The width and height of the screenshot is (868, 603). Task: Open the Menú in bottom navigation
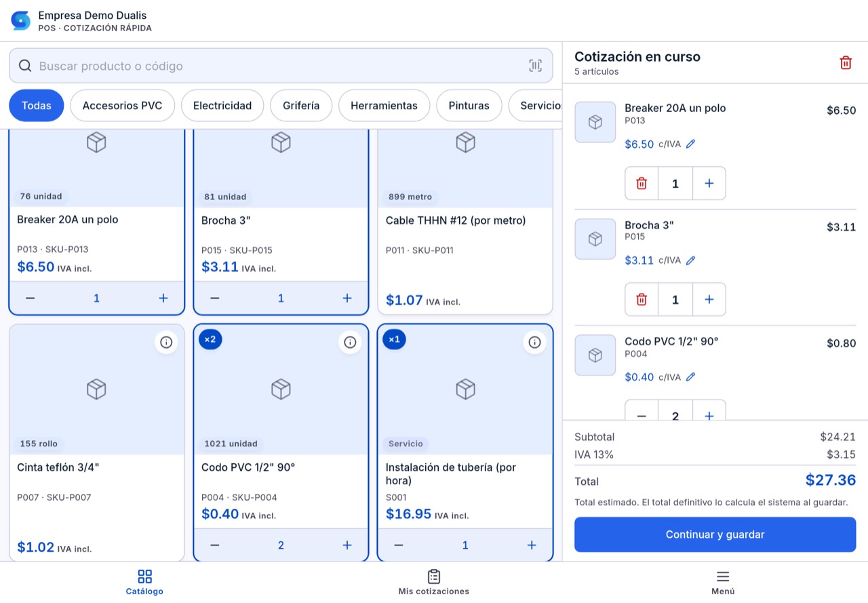[x=723, y=583]
